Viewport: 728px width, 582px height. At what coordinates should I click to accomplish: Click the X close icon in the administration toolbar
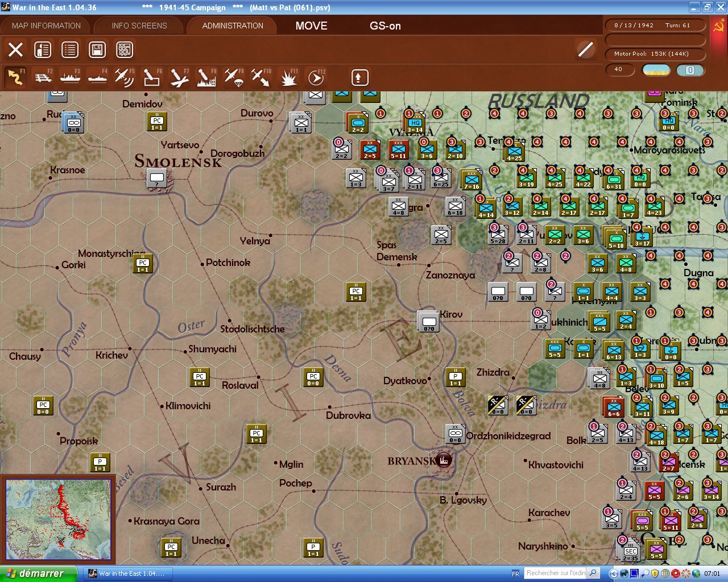(x=16, y=49)
